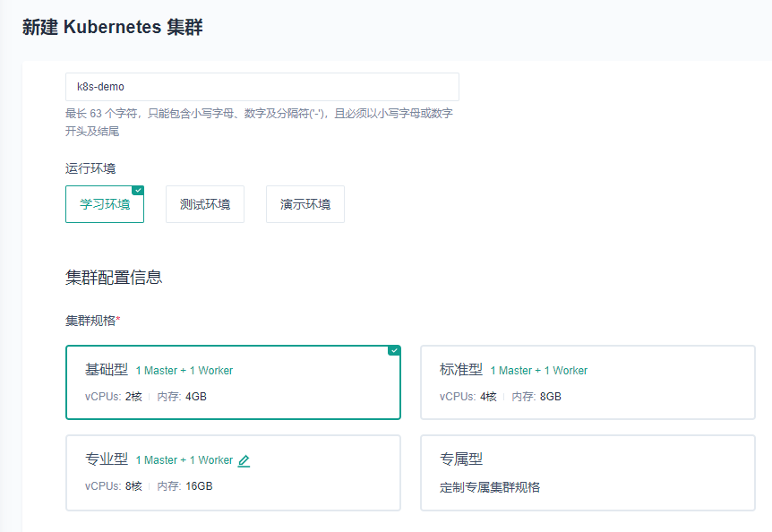Click the name rule hint '最长 63 个字符'
Image resolution: width=772 pixels, height=532 pixels.
click(x=259, y=122)
